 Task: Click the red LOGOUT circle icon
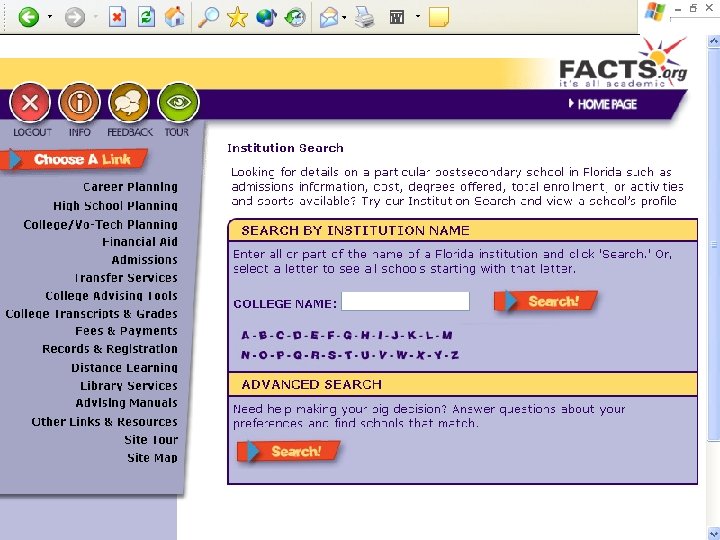pos(30,102)
